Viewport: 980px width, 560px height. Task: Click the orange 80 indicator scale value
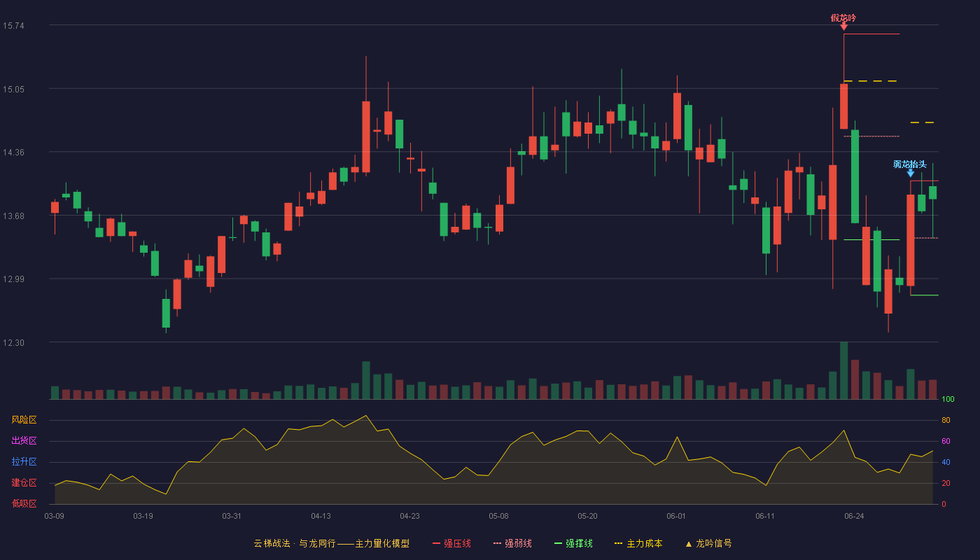[946, 421]
